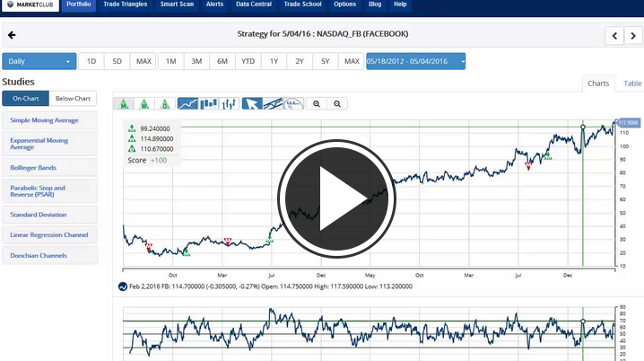Toggle the daily trade triangle icon

pos(164,104)
